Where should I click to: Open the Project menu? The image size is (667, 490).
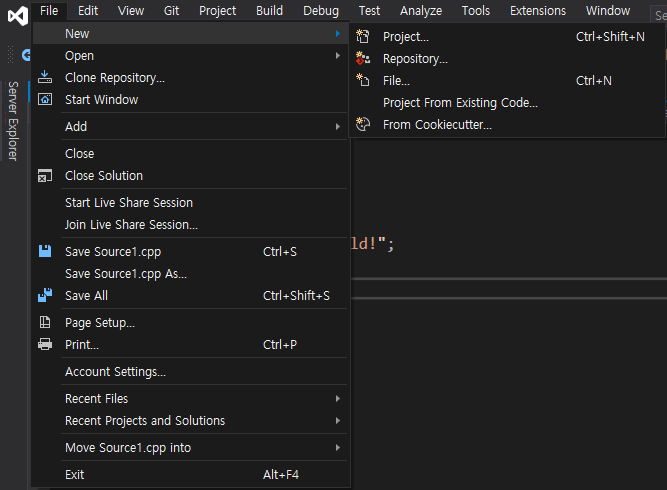[x=217, y=11]
